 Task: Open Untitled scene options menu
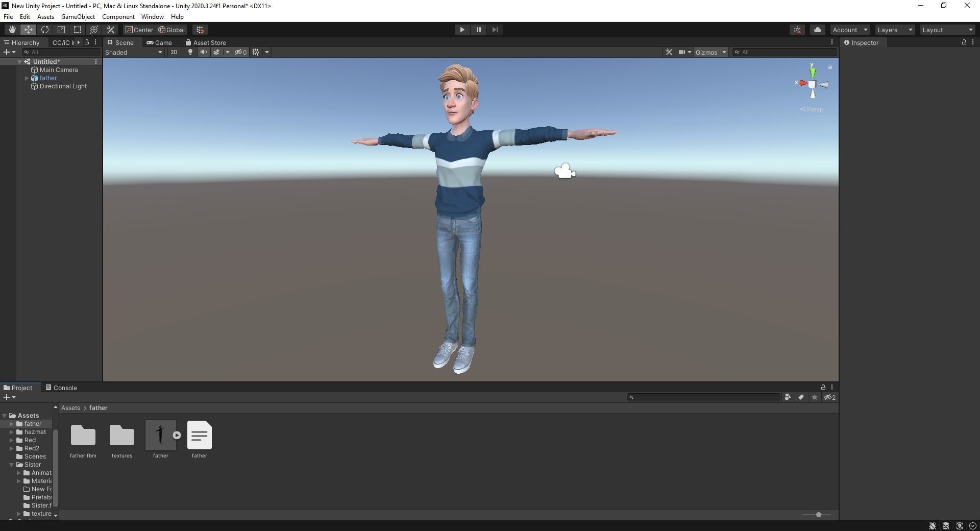coord(95,62)
